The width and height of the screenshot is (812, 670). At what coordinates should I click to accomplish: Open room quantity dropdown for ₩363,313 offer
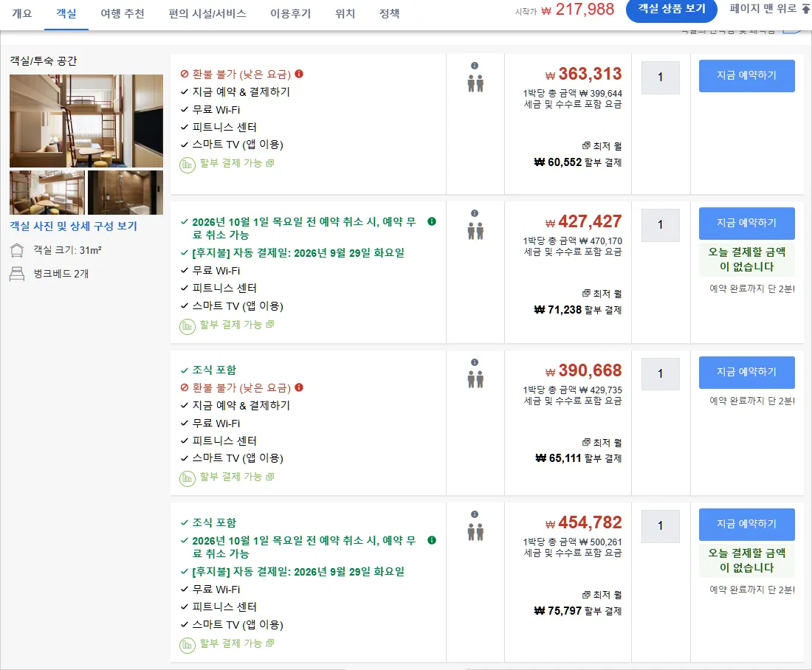pyautogui.click(x=660, y=77)
